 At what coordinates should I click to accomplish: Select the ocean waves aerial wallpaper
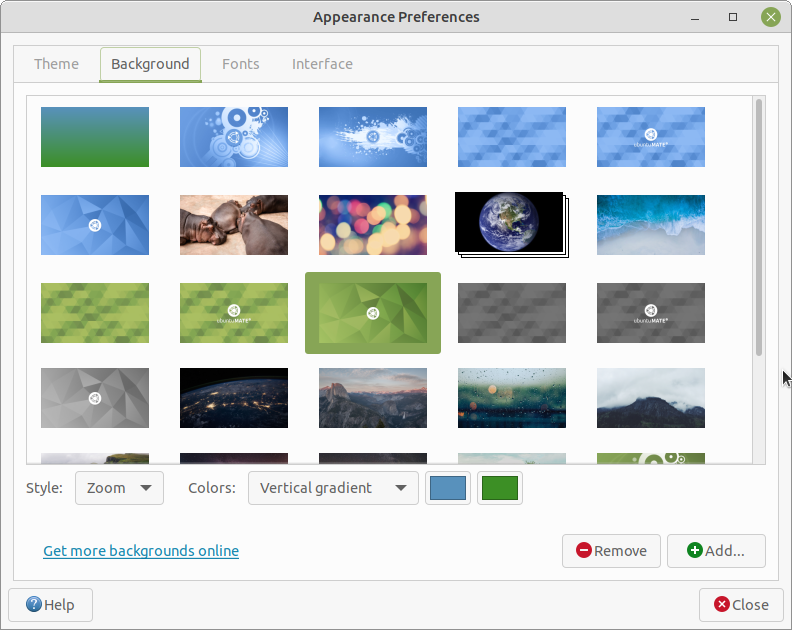[x=650, y=225]
